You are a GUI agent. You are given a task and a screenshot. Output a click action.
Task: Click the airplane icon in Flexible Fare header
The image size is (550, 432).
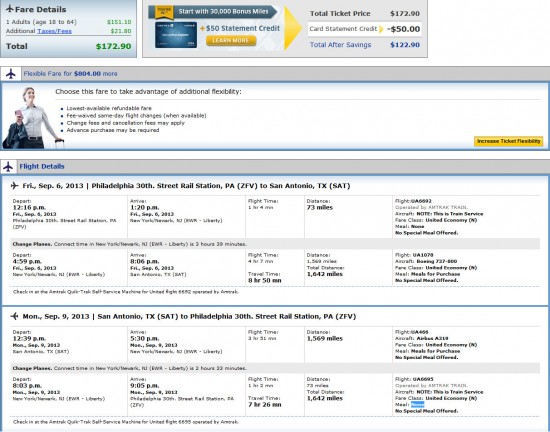pos(11,74)
